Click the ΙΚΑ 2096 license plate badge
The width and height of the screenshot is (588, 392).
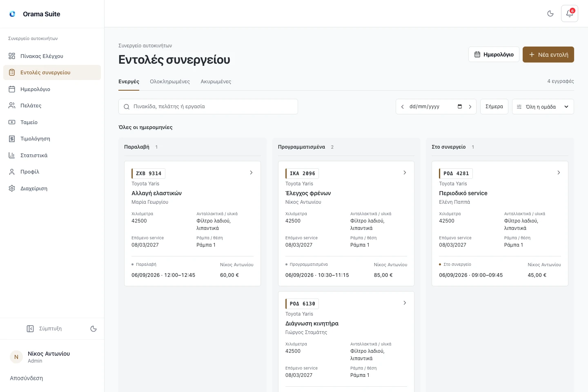click(x=302, y=174)
